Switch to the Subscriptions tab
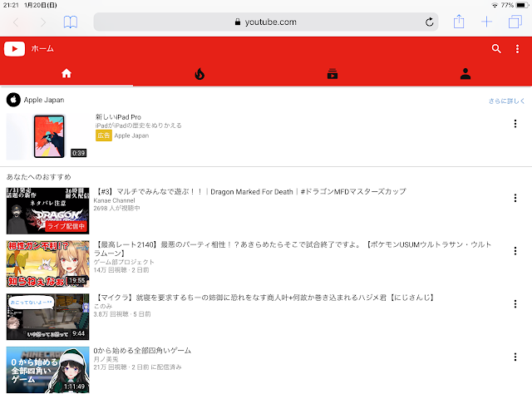The width and height of the screenshot is (532, 399). (x=332, y=74)
